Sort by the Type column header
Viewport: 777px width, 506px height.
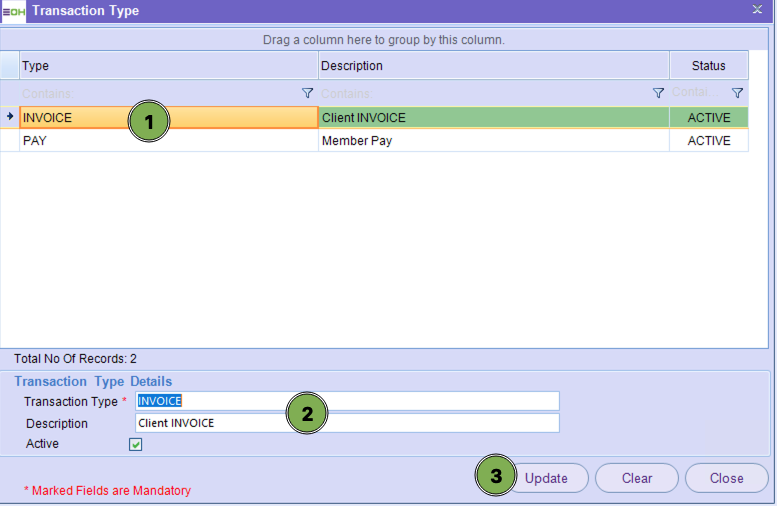click(x=168, y=66)
